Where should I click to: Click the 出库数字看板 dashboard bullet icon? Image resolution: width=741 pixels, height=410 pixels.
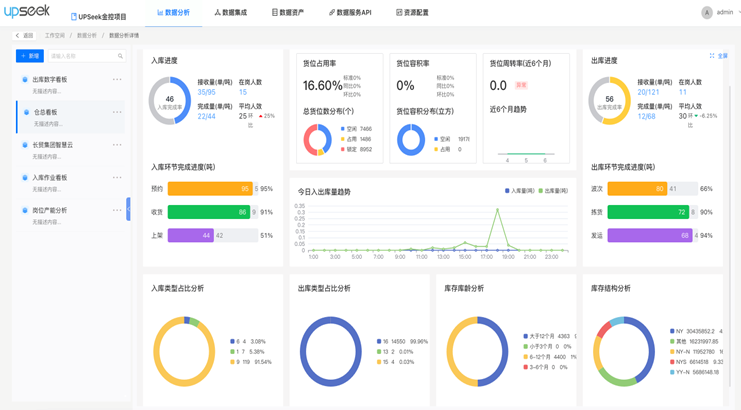pyautogui.click(x=25, y=79)
